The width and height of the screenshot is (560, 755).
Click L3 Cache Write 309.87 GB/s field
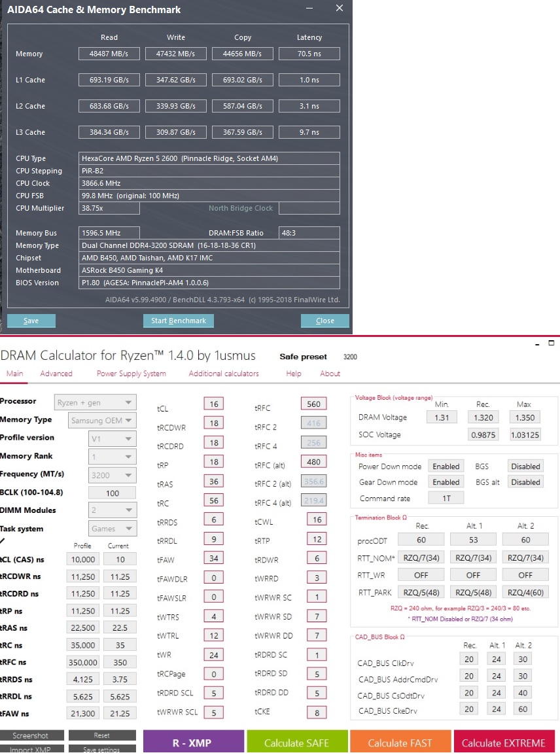[x=176, y=132]
